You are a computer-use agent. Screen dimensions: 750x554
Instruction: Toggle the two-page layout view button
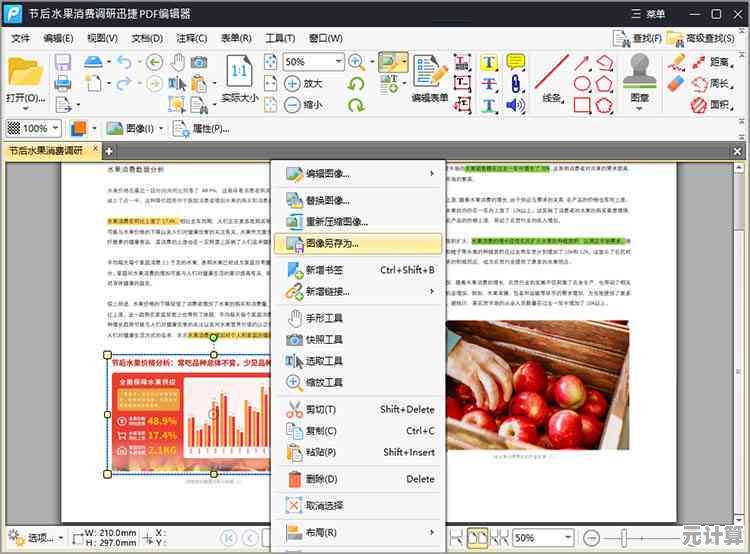[477, 538]
